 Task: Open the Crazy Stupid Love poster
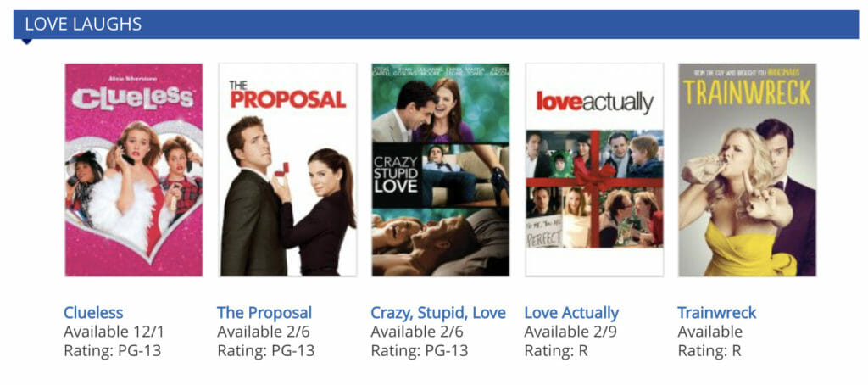click(x=441, y=170)
